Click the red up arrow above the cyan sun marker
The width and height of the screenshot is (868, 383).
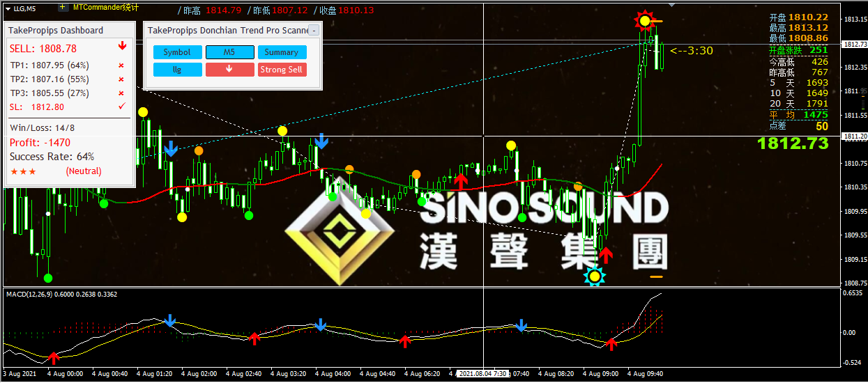point(605,255)
